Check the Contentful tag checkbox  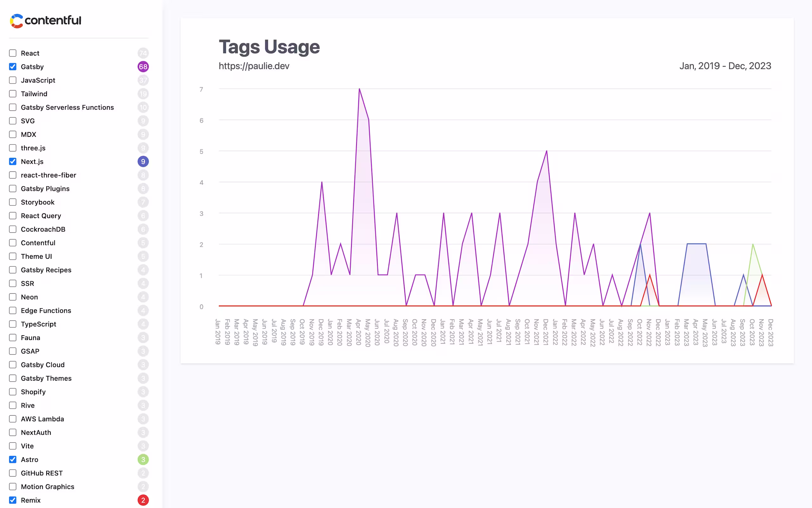click(x=13, y=243)
